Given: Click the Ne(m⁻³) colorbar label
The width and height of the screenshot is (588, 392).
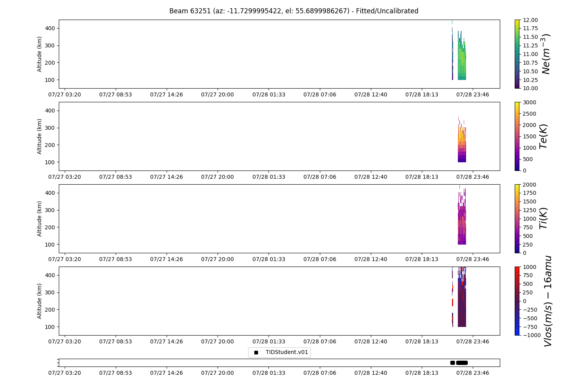Looking at the screenshot, I should coord(546,54).
